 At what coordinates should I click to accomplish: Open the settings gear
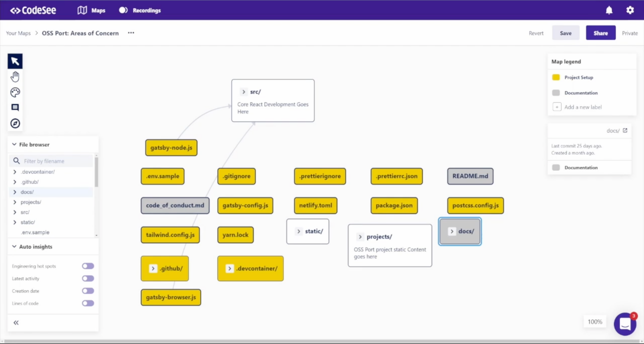click(630, 10)
